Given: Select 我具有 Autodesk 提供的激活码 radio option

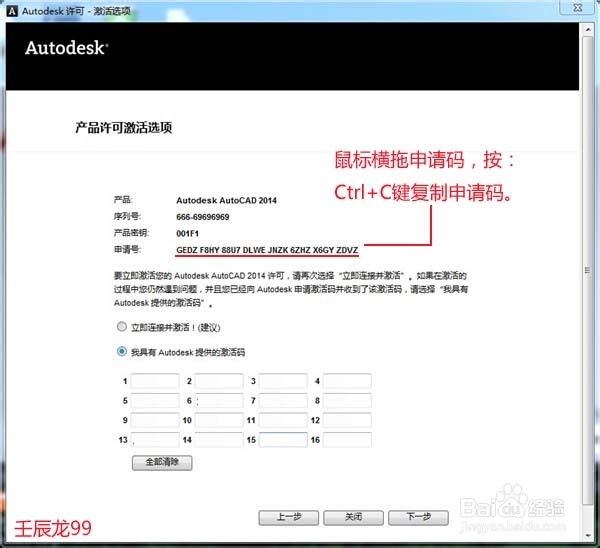Looking at the screenshot, I should 122,351.
